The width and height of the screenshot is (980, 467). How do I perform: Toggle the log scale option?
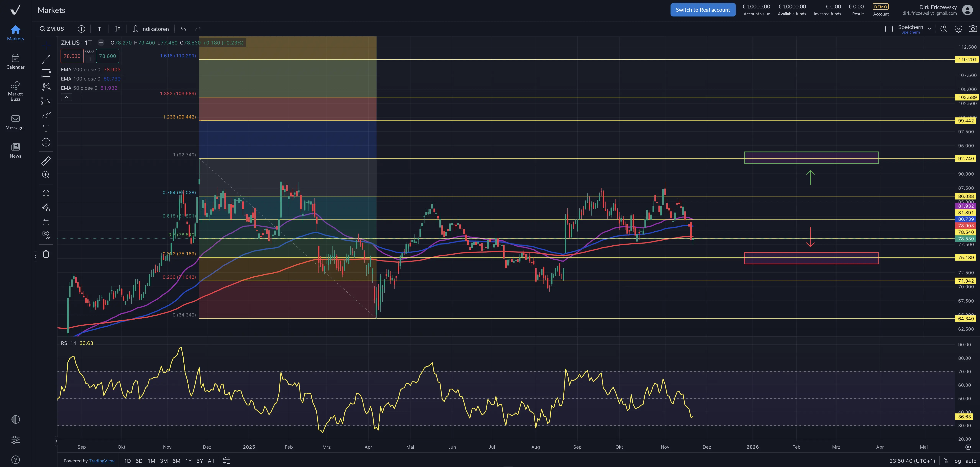pos(957,461)
